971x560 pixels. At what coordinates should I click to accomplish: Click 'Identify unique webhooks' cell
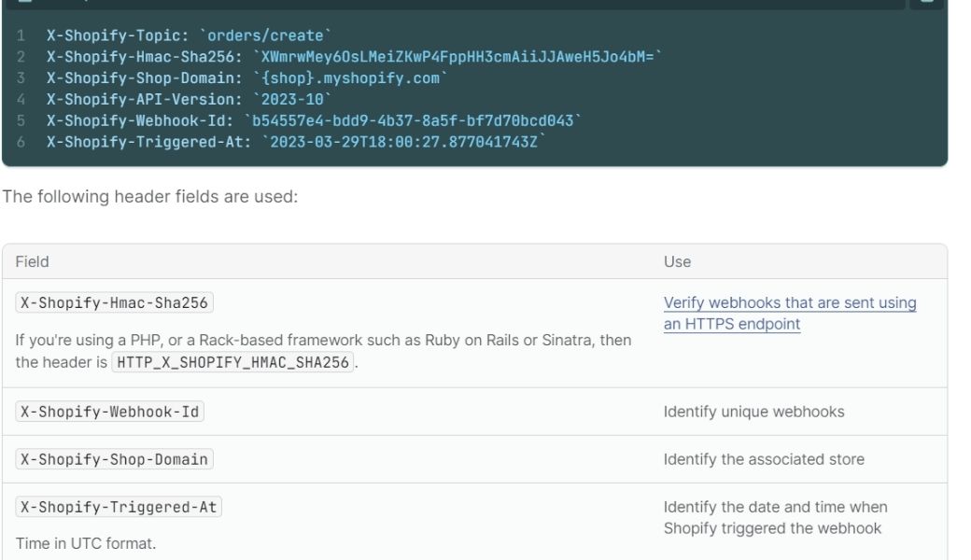point(753,412)
